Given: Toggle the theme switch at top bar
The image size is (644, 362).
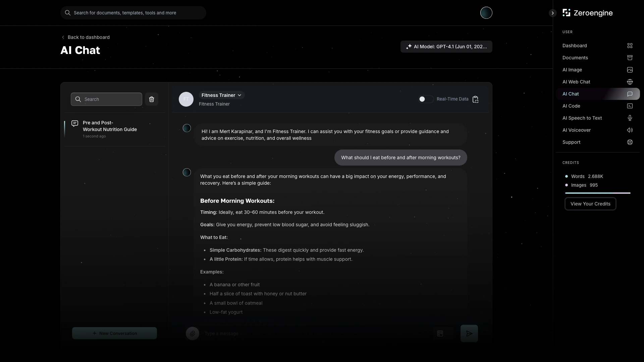Looking at the screenshot, I should 486,13.
